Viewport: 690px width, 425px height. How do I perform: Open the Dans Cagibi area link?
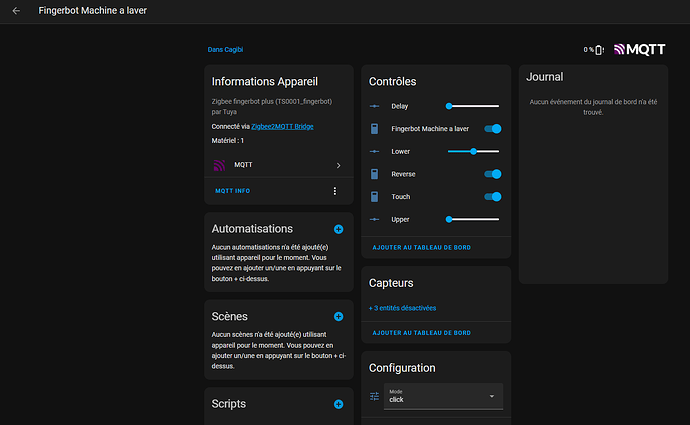point(225,50)
